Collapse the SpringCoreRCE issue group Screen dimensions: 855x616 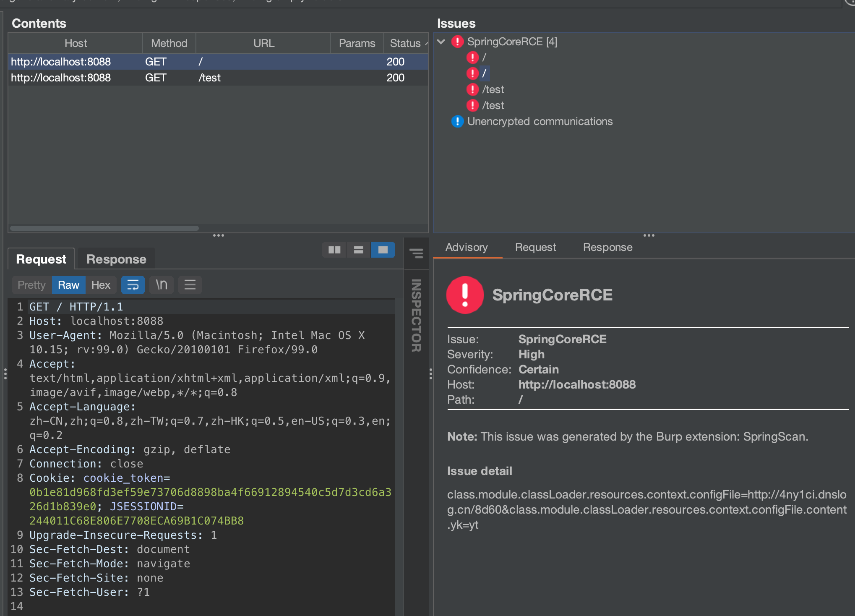coord(441,42)
